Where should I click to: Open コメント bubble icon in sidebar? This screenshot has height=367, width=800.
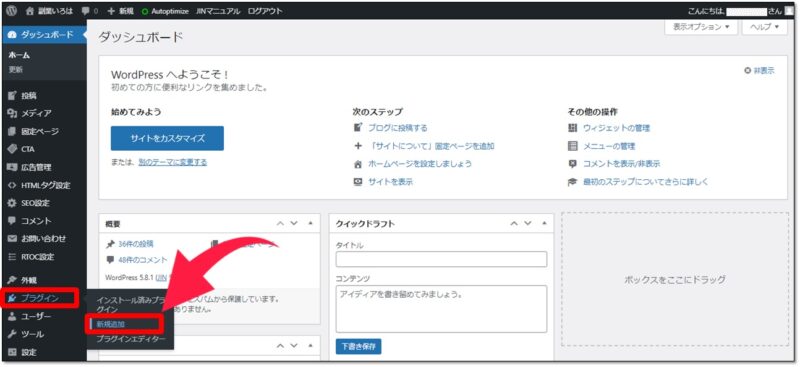(30, 221)
